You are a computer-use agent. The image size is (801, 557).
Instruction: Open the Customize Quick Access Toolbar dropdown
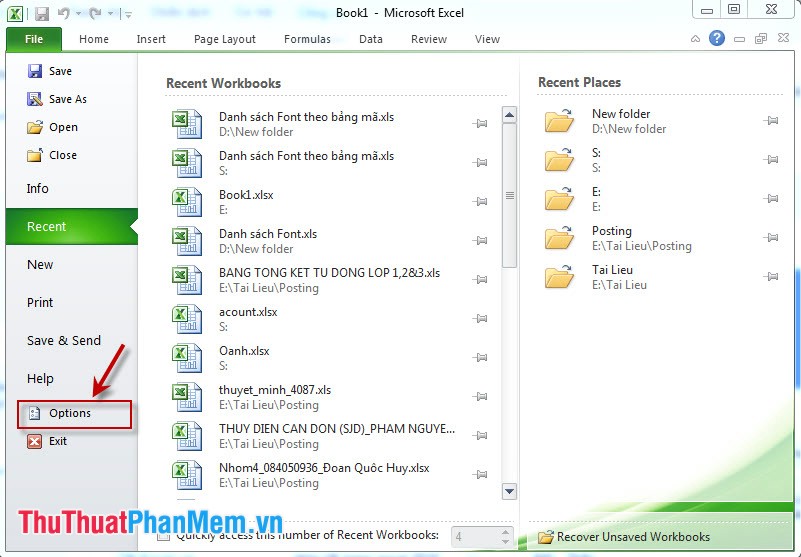pos(128,15)
